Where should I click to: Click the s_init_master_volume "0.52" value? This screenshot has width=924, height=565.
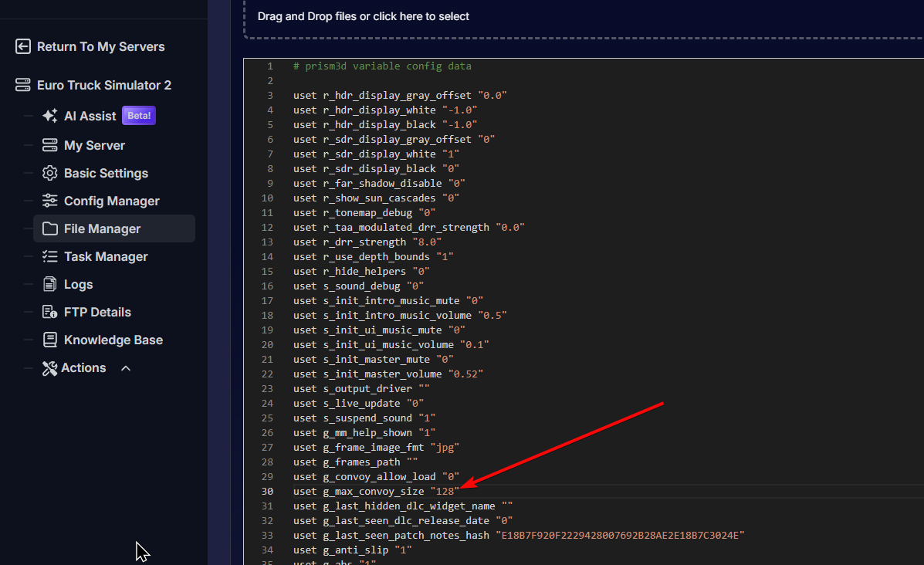pyautogui.click(x=469, y=374)
